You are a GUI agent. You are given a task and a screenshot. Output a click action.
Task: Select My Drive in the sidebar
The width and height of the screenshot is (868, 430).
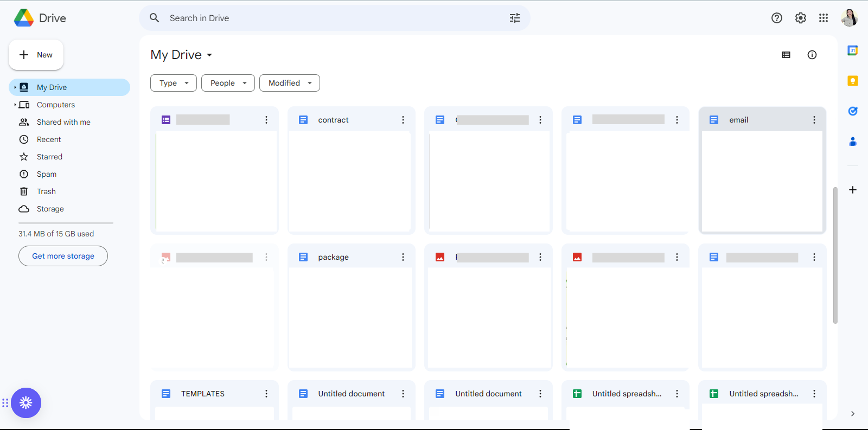(x=69, y=87)
